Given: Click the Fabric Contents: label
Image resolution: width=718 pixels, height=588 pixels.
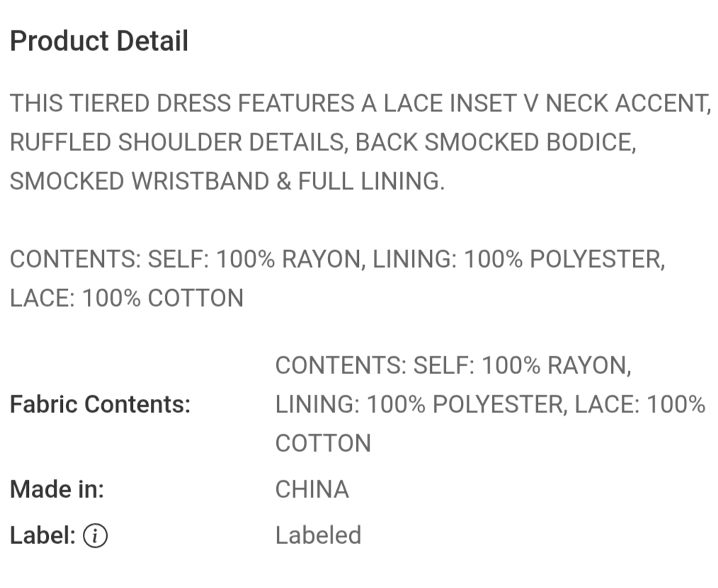Looking at the screenshot, I should pos(101,405).
